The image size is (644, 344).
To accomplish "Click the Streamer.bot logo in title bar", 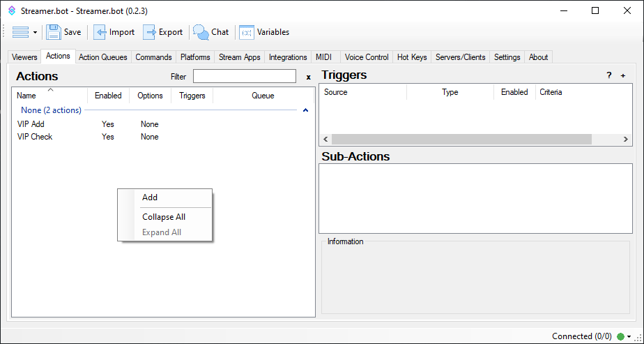I will point(12,11).
